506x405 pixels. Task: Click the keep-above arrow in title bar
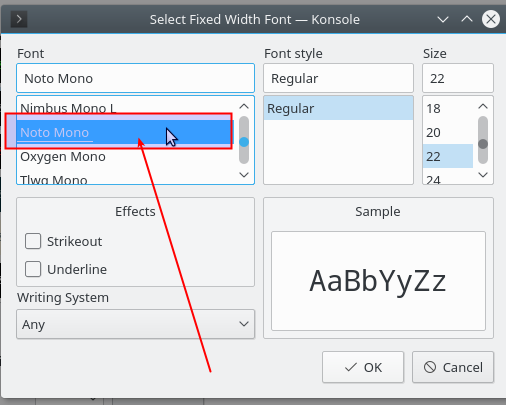pos(467,19)
